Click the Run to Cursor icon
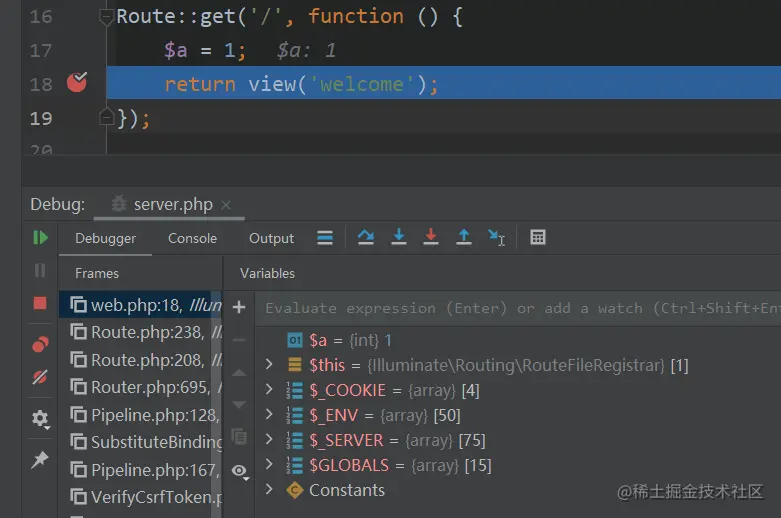Screen dimensions: 781x518 [x=497, y=238]
